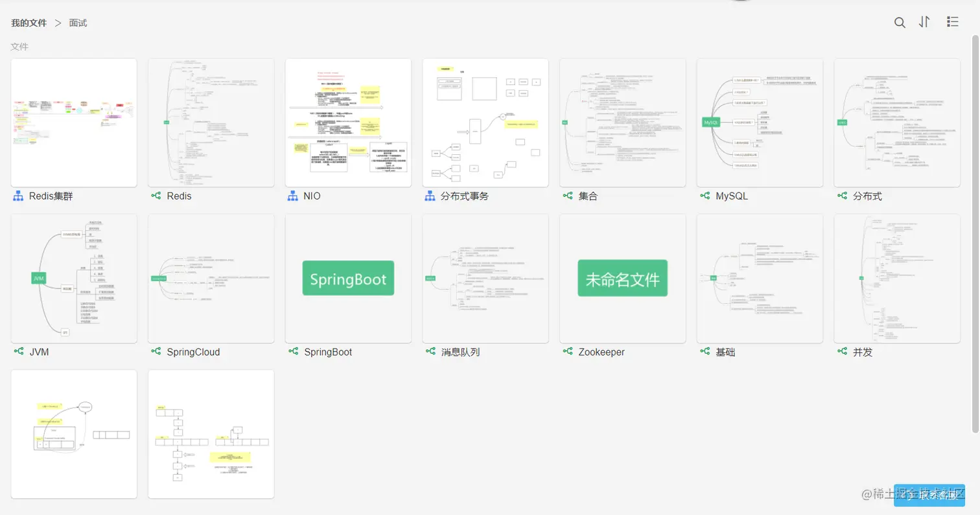Open the search icon in the toolbar

[900, 23]
